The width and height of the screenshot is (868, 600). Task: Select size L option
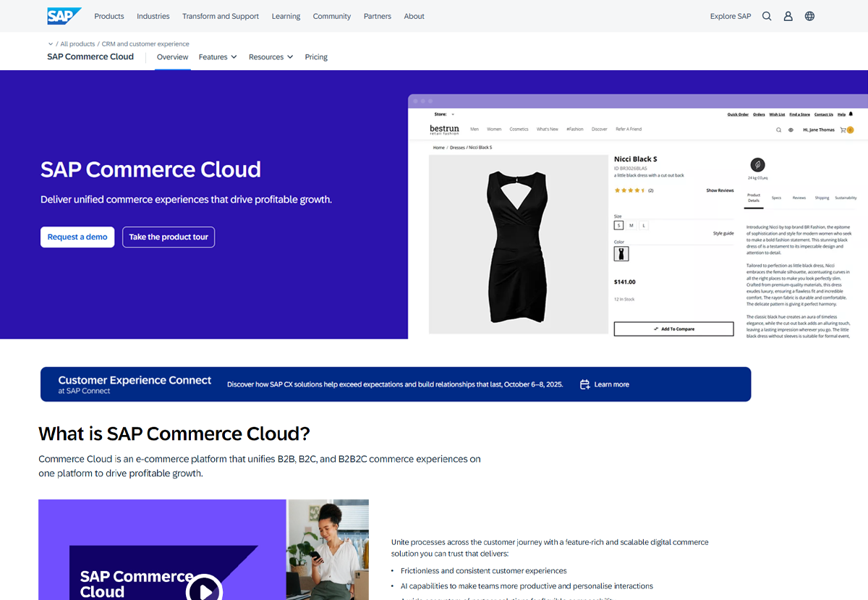(x=644, y=226)
